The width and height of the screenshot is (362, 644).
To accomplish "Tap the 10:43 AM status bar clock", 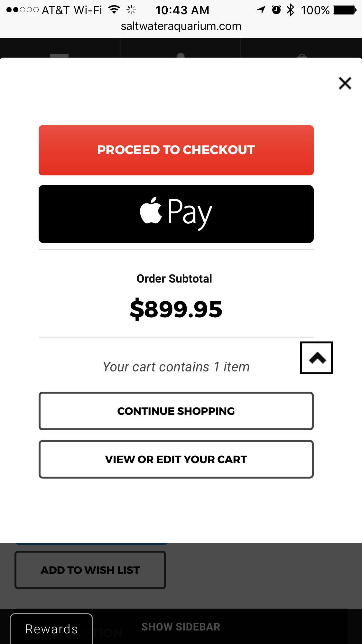I will click(182, 10).
